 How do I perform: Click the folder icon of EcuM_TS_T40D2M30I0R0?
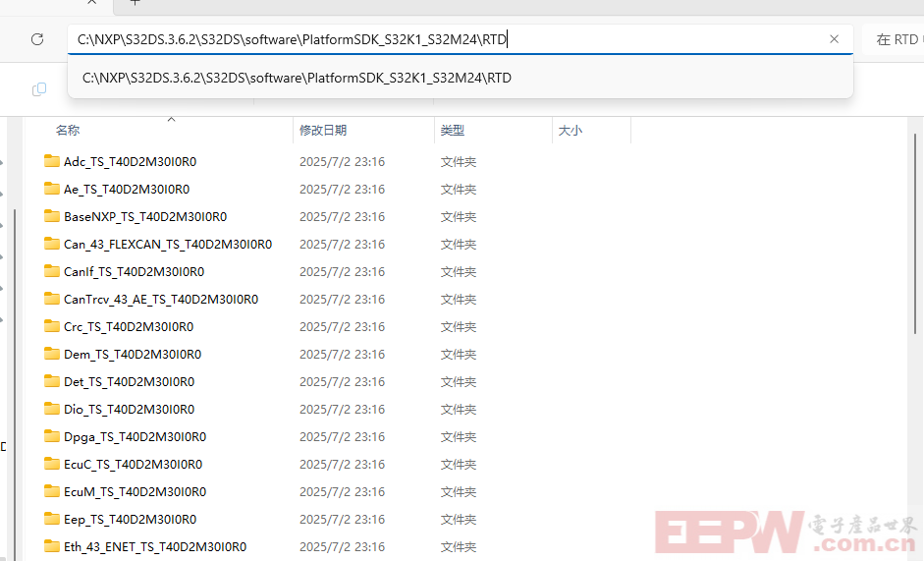pos(52,491)
